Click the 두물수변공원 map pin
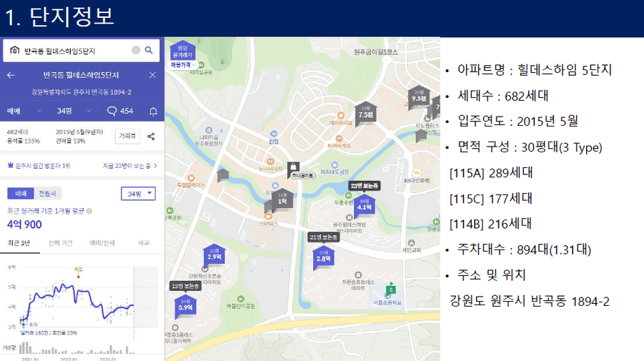644x361 pixels. point(348,195)
